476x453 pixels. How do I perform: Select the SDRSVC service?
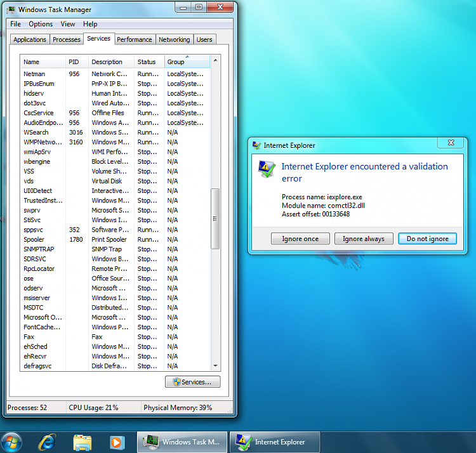click(116, 259)
